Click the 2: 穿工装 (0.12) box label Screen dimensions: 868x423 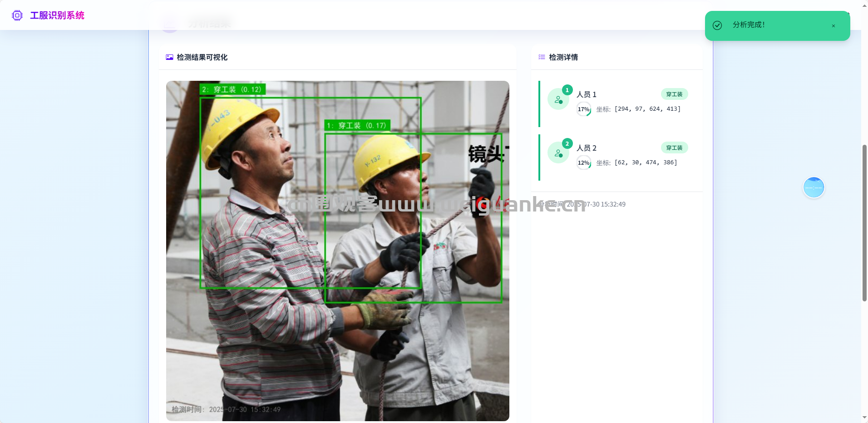[232, 89]
